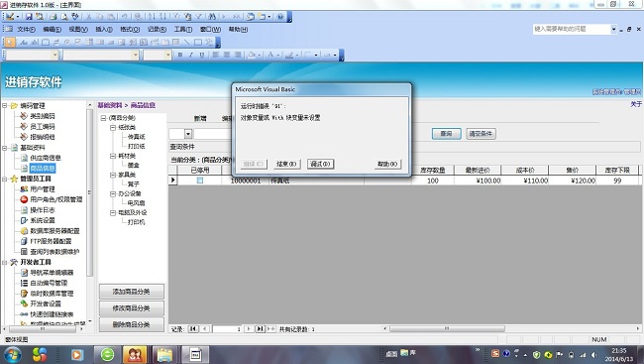Image resolution: width=644 pixels, height=364 pixels.
Task: Select the Line tool in the toolbox
Action: click(x=187, y=42)
